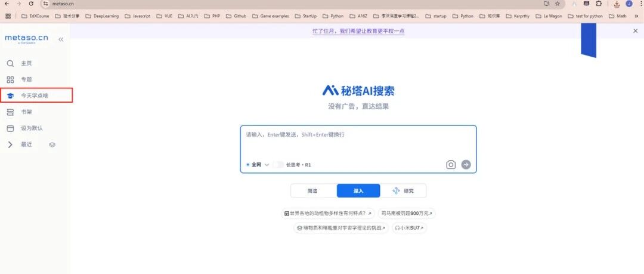Screen dimensions: 644x274
Task: Click the send arrow button in search box
Action: (466, 165)
